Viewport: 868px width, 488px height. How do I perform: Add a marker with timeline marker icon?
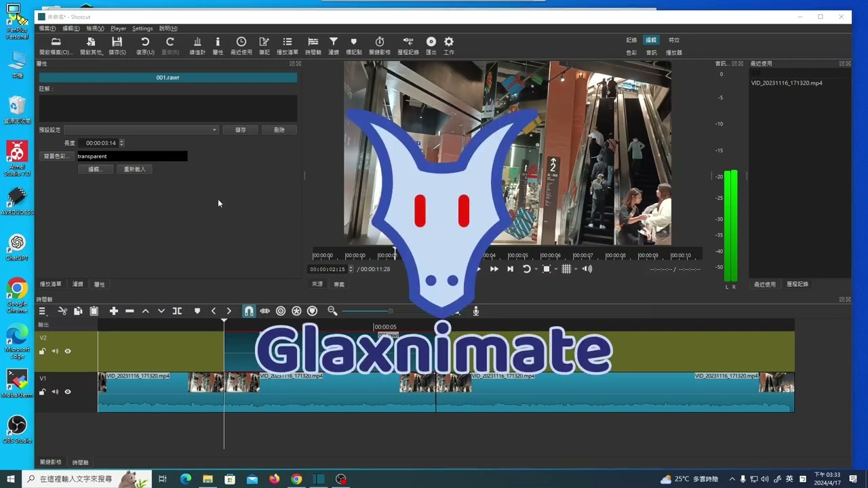(x=197, y=311)
